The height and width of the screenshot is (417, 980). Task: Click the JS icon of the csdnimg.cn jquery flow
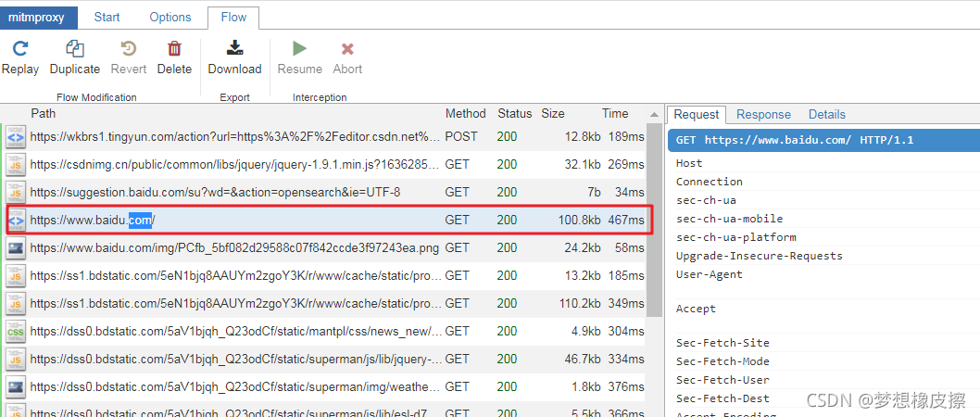[x=16, y=164]
